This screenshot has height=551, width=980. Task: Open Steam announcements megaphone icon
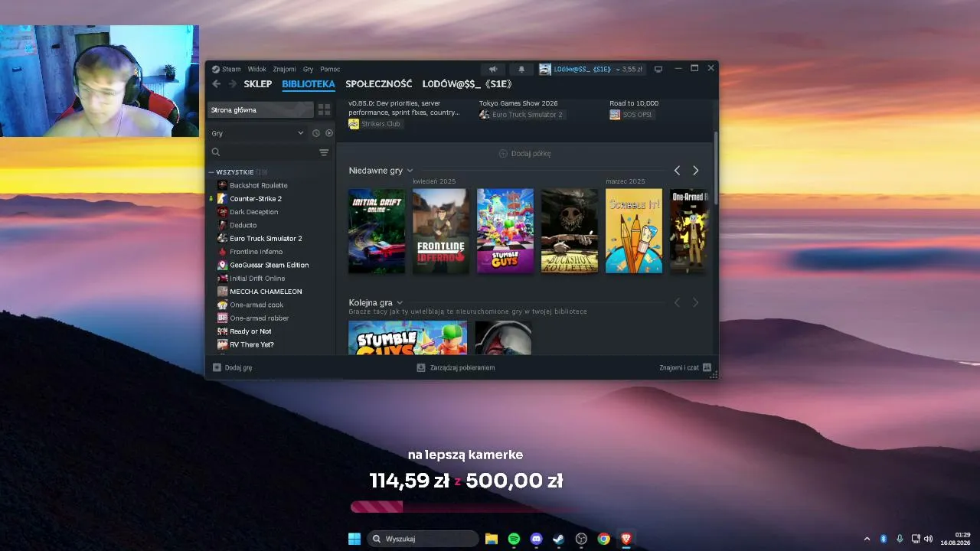coord(493,69)
